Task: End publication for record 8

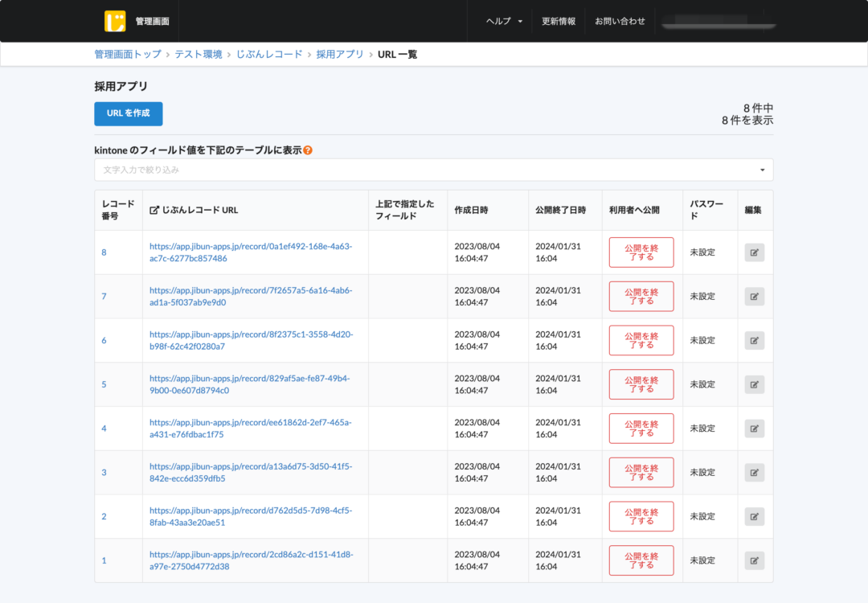Action: click(x=641, y=252)
